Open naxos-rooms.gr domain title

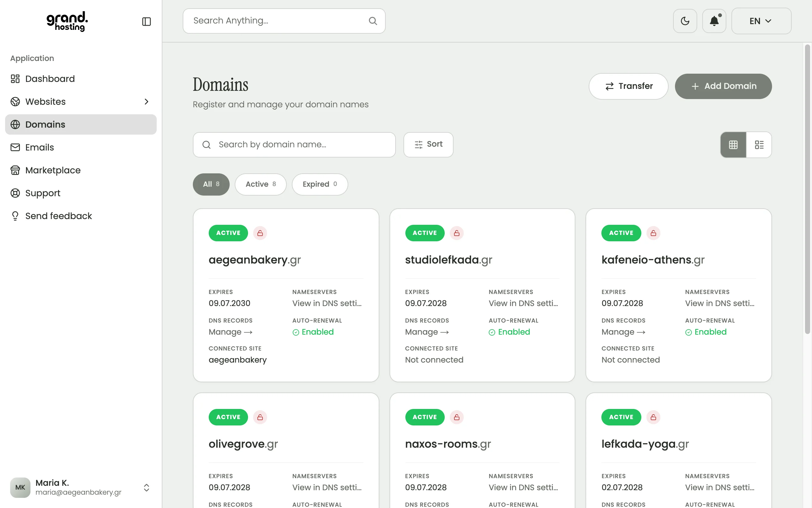tap(448, 444)
